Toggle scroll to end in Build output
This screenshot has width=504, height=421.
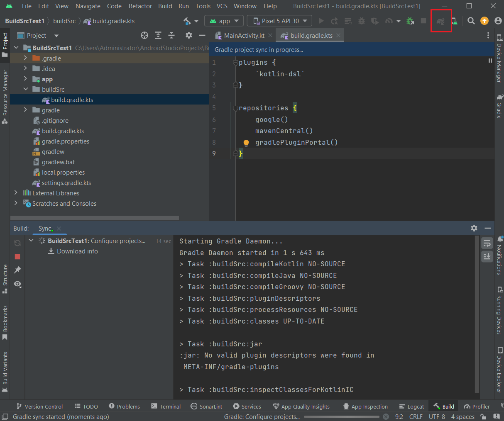pyautogui.click(x=487, y=257)
